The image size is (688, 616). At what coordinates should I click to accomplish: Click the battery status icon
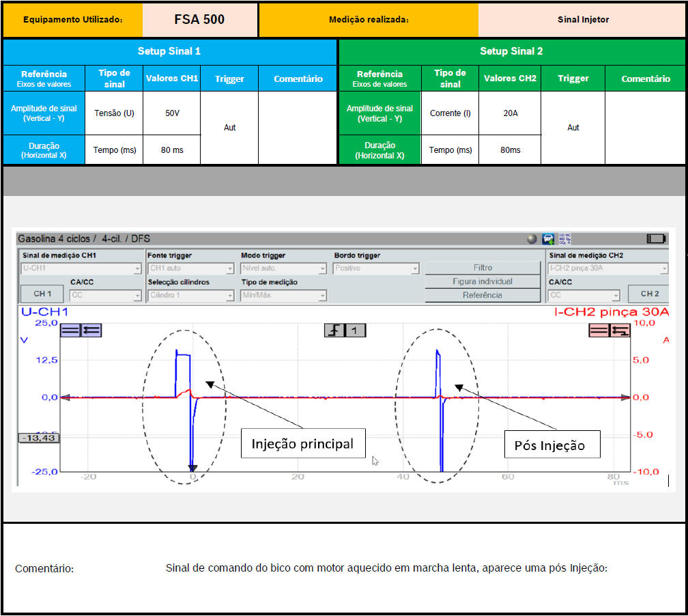(656, 239)
